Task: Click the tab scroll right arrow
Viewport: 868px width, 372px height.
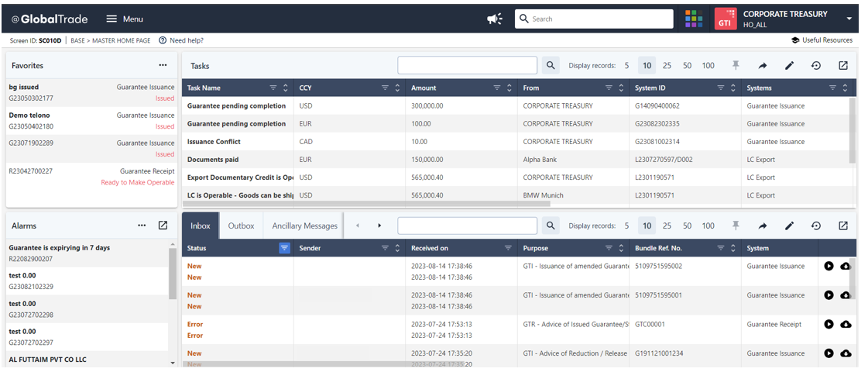Action: pos(379,226)
